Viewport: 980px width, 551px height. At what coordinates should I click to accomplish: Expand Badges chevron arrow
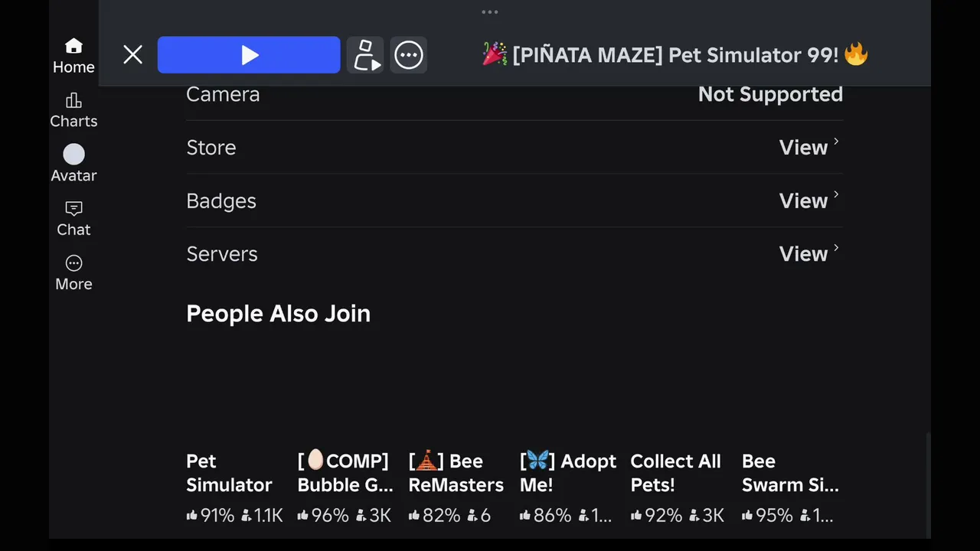click(x=836, y=195)
